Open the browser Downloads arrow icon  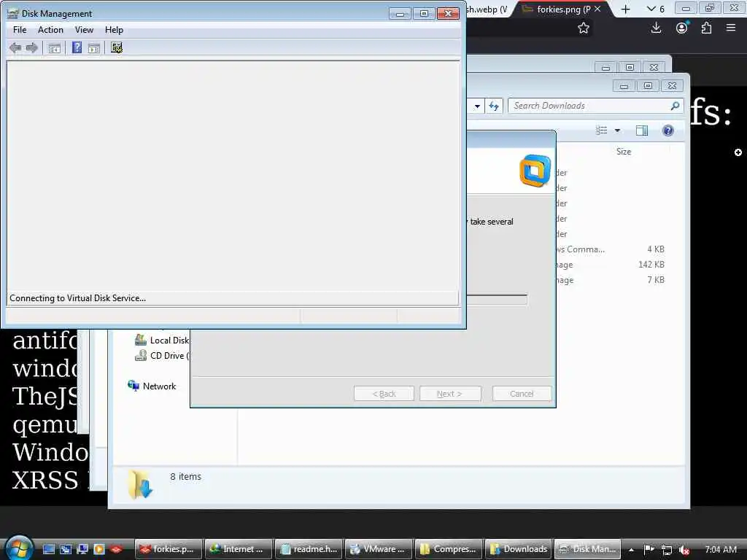pos(656,28)
